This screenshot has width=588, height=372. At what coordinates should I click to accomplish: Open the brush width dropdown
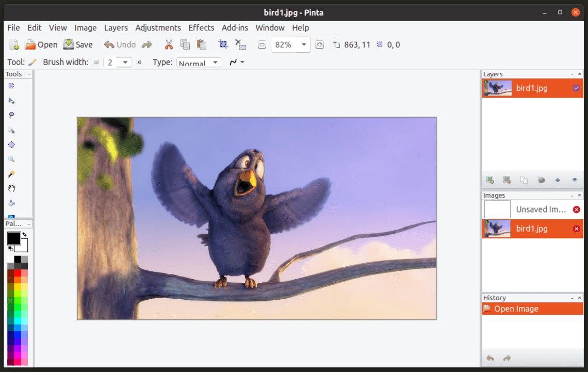click(125, 62)
